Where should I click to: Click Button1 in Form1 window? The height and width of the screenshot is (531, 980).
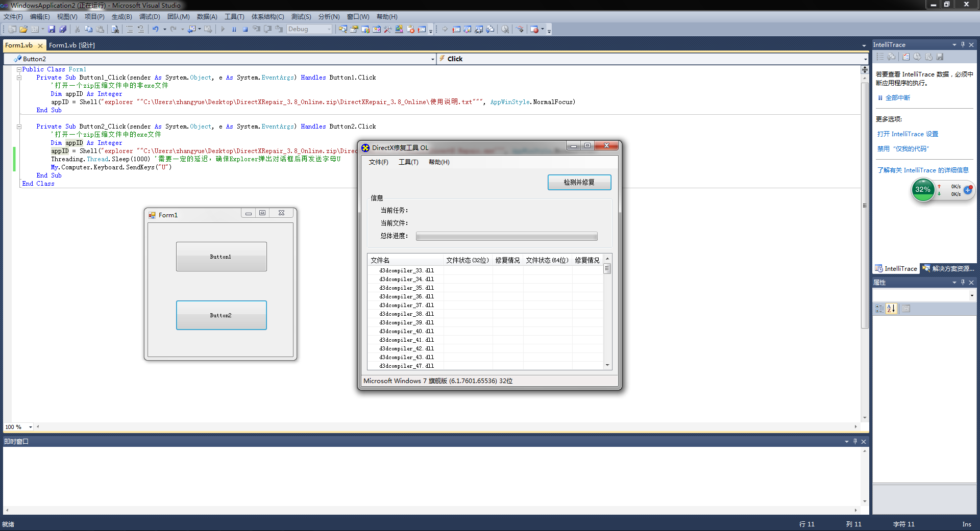222,257
